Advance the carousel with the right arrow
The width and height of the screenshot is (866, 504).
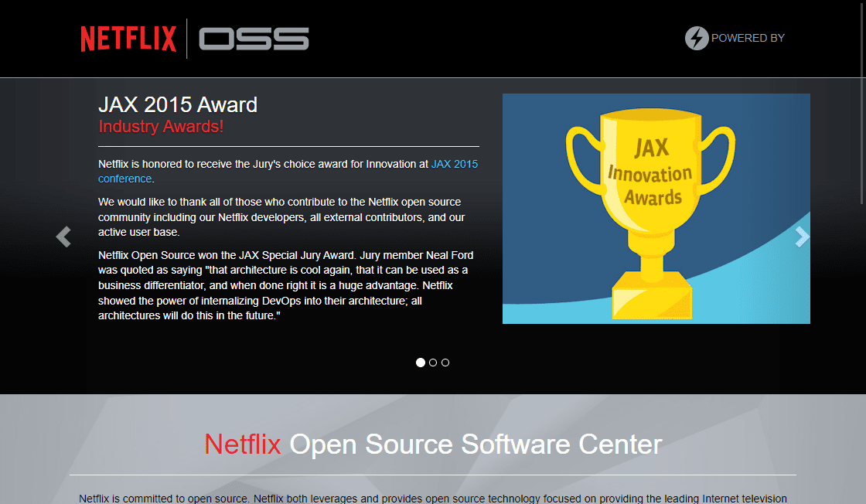tap(803, 237)
